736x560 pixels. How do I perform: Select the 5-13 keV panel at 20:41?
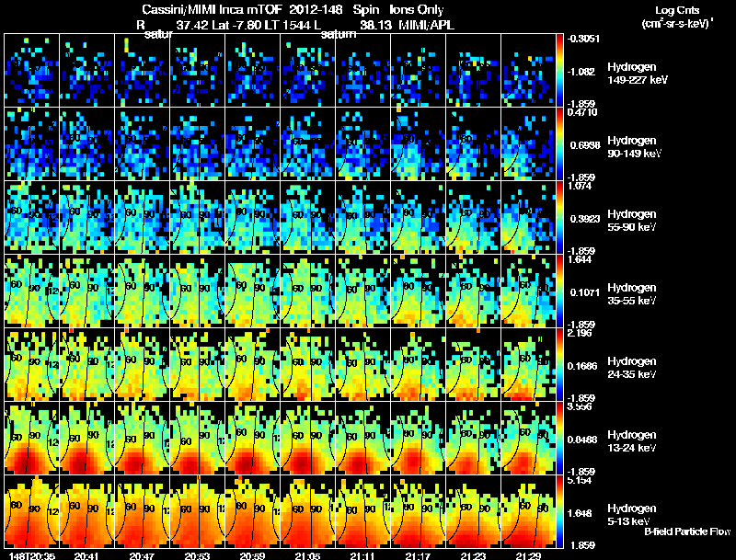tap(86, 511)
